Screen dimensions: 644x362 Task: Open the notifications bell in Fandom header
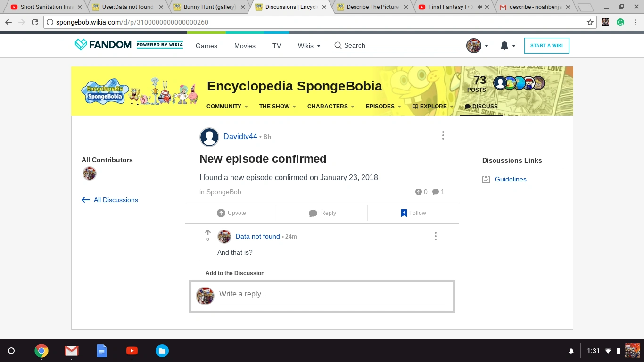click(x=504, y=46)
